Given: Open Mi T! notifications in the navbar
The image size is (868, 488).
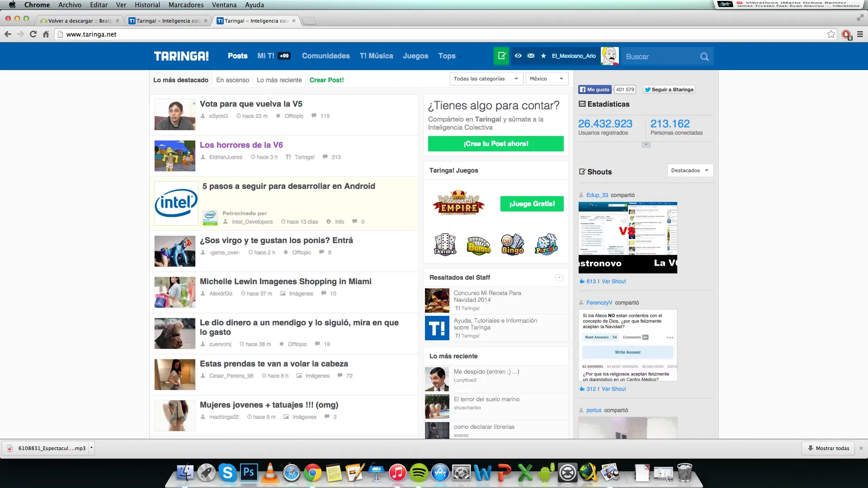Looking at the screenshot, I should [274, 56].
